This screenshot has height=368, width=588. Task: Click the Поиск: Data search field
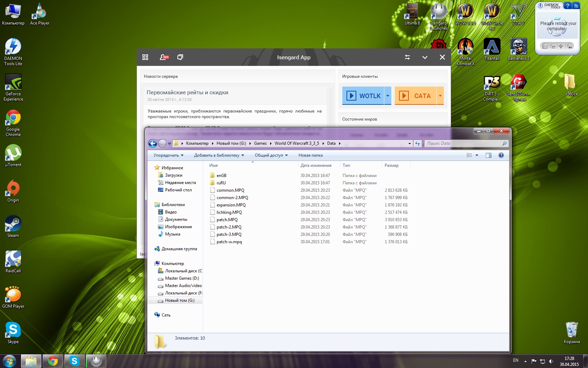point(463,143)
